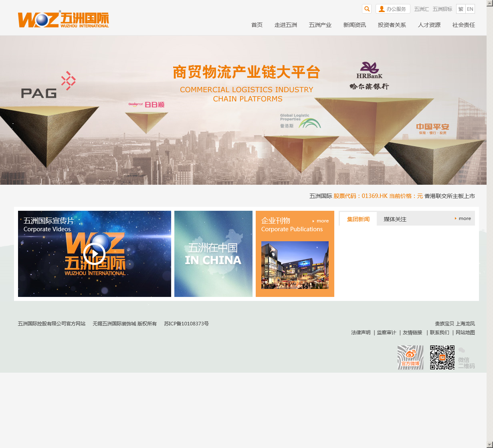Open the 网站地图 footer link

465,332
